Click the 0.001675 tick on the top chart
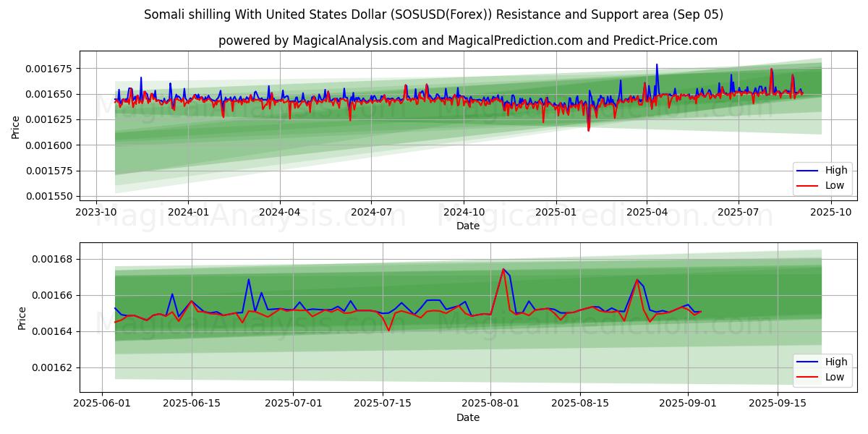The image size is (868, 434). (48, 69)
